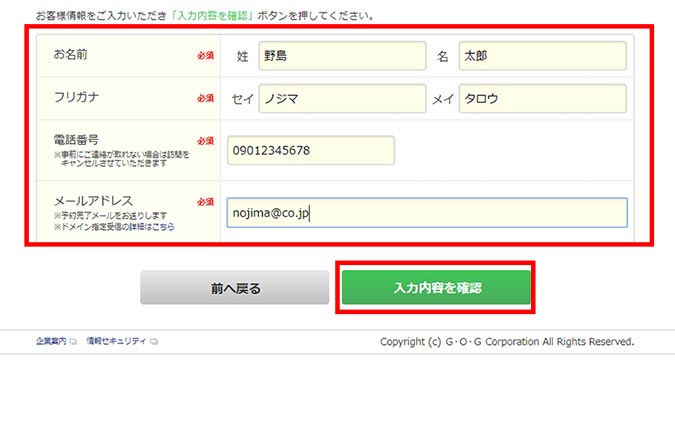Click the green 入力内容を確認 button
Screen dimensions: 675x422
[x=436, y=287]
